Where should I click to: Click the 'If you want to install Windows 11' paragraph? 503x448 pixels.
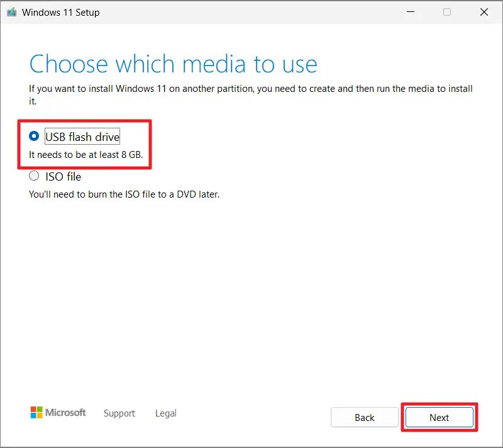(x=250, y=94)
